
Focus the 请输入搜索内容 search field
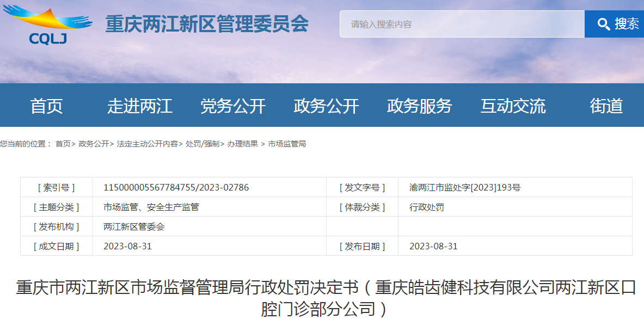pos(462,24)
